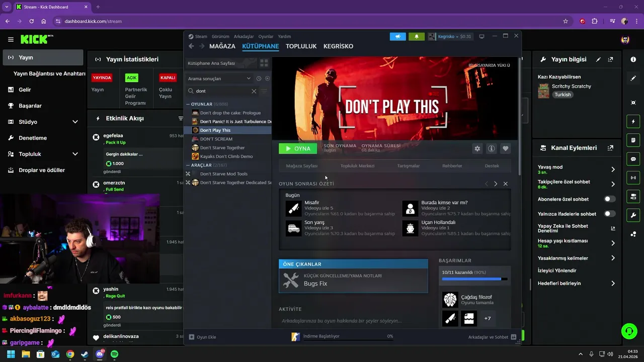Viewport: 644px width, 362px height.
Task: Select Don't Starve Together in library list
Action: [222, 148]
